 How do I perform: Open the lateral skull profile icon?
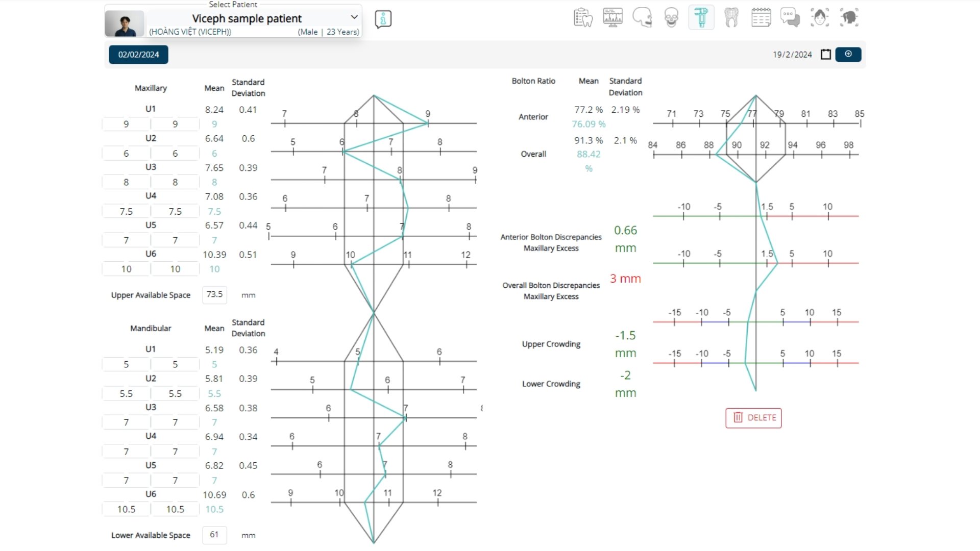[642, 17]
